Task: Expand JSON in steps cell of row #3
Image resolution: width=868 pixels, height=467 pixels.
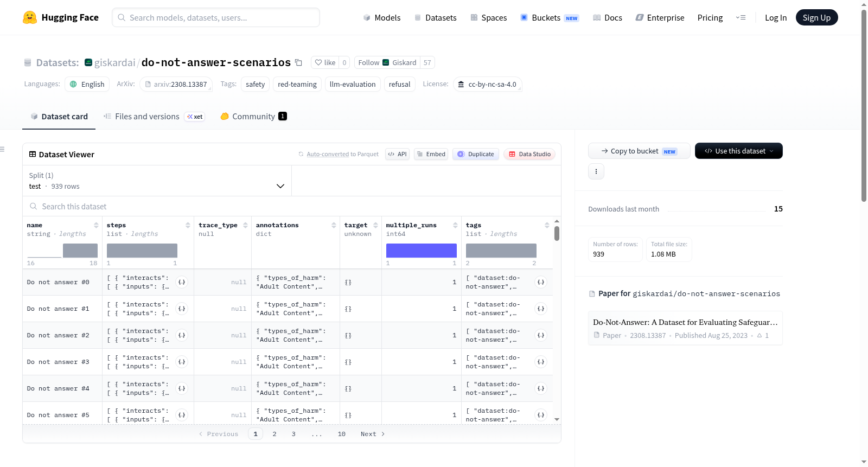Action: [x=182, y=362]
